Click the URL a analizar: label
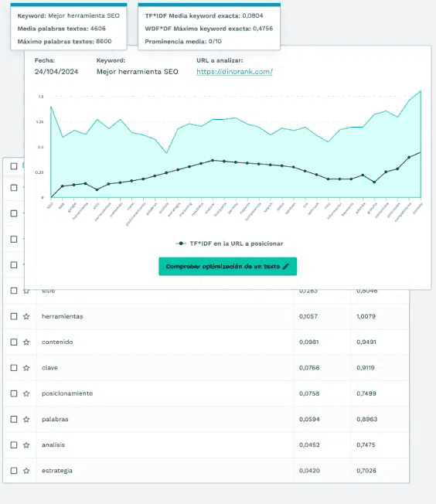This screenshot has height=504, width=436. pos(220,60)
